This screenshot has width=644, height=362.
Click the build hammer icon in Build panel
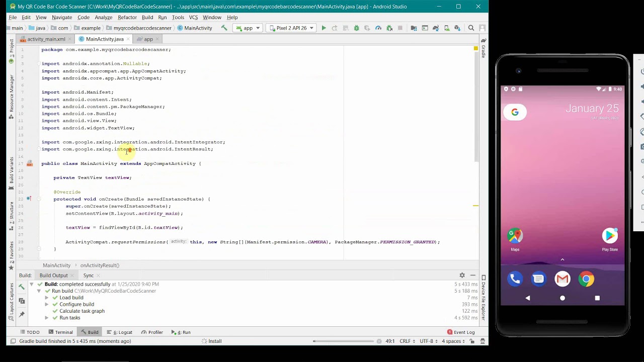pyautogui.click(x=22, y=287)
